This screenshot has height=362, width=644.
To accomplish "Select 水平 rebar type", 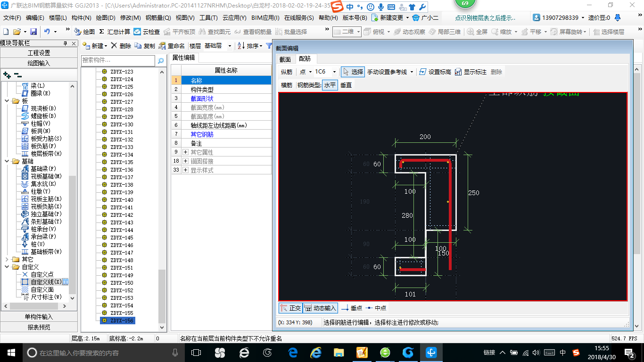I will [330, 85].
